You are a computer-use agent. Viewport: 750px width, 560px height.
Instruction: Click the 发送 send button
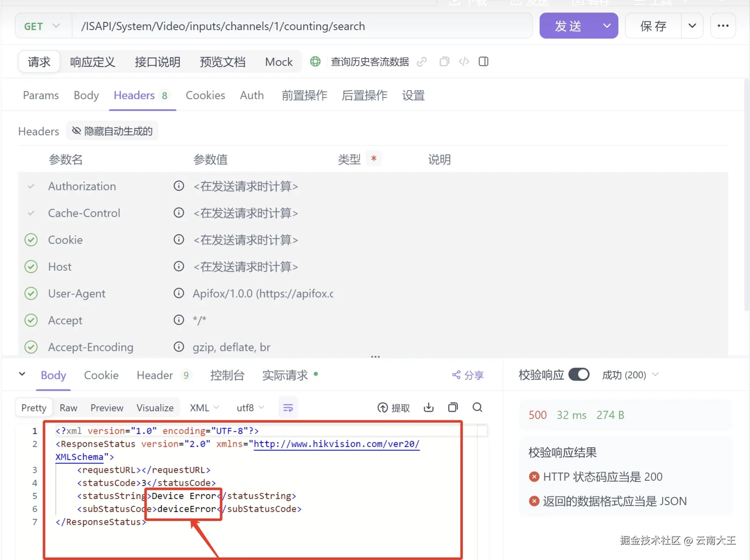pos(568,26)
